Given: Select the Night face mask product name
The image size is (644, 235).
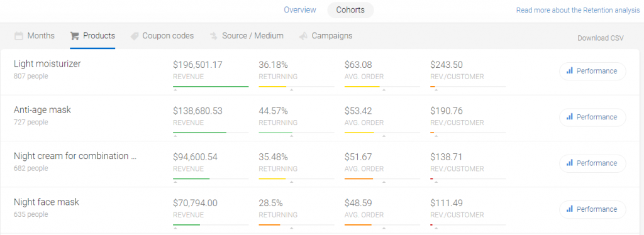Looking at the screenshot, I should click(x=47, y=202).
